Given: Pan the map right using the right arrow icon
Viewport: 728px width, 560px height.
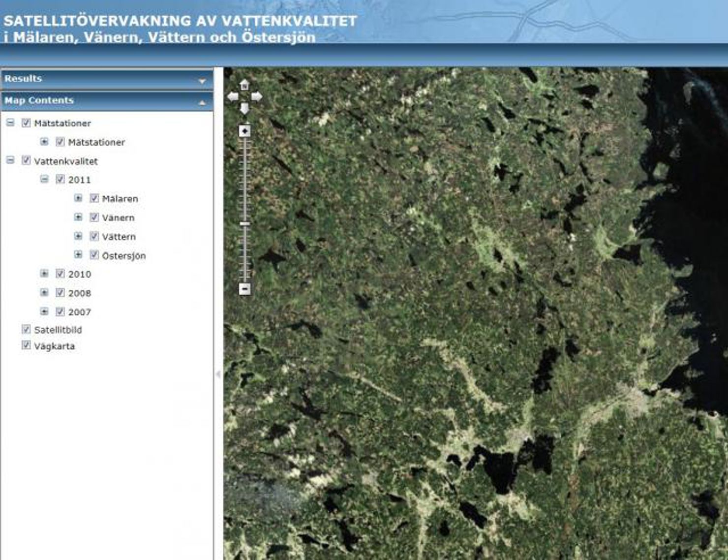Looking at the screenshot, I should [x=256, y=96].
